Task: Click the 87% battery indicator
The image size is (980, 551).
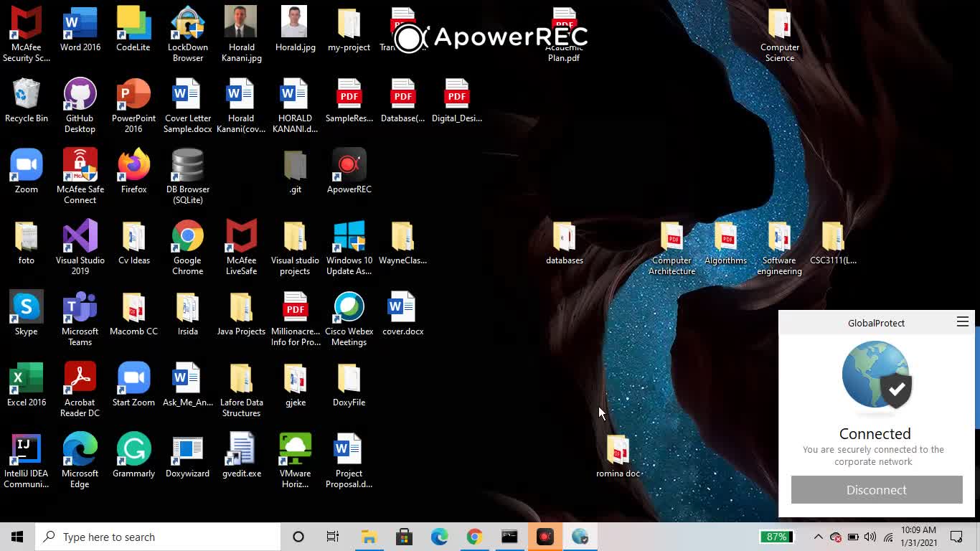Action: coord(778,537)
